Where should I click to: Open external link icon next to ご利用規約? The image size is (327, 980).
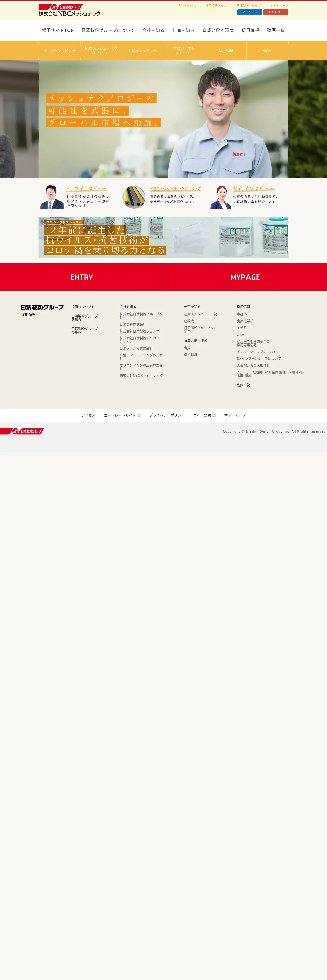(x=214, y=415)
